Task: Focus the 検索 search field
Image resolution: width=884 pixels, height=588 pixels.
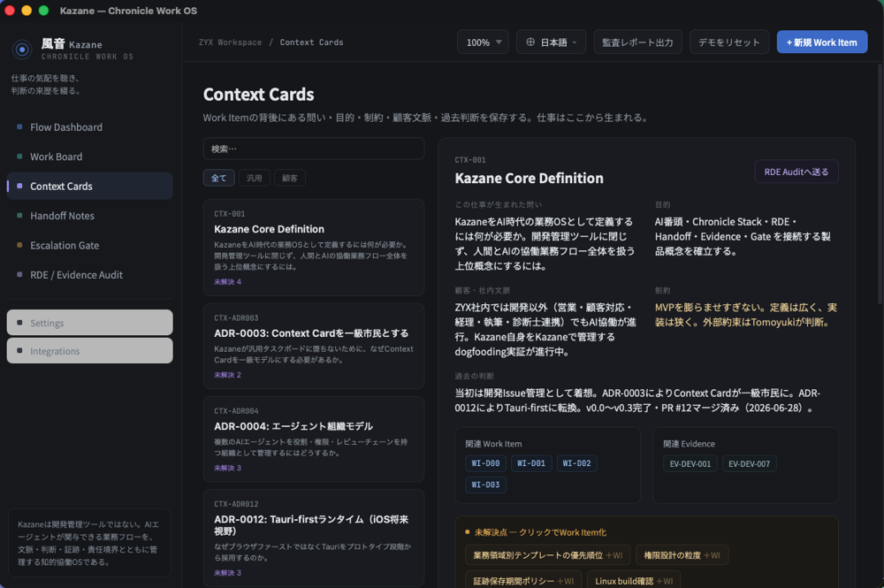Action: (x=314, y=149)
